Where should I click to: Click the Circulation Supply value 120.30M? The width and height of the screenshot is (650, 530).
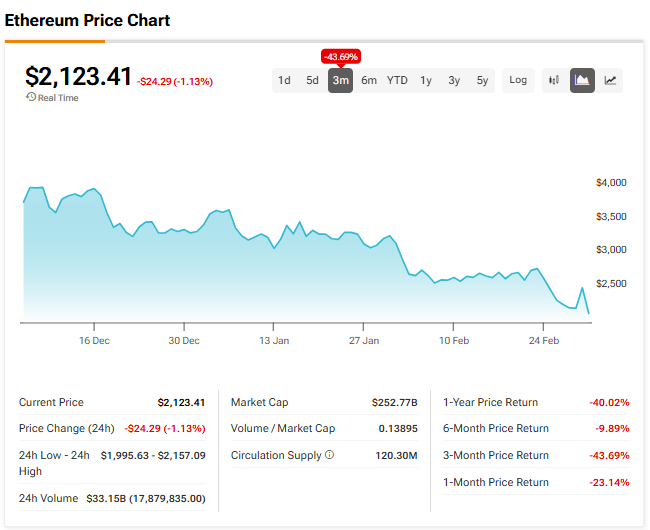pyautogui.click(x=396, y=455)
